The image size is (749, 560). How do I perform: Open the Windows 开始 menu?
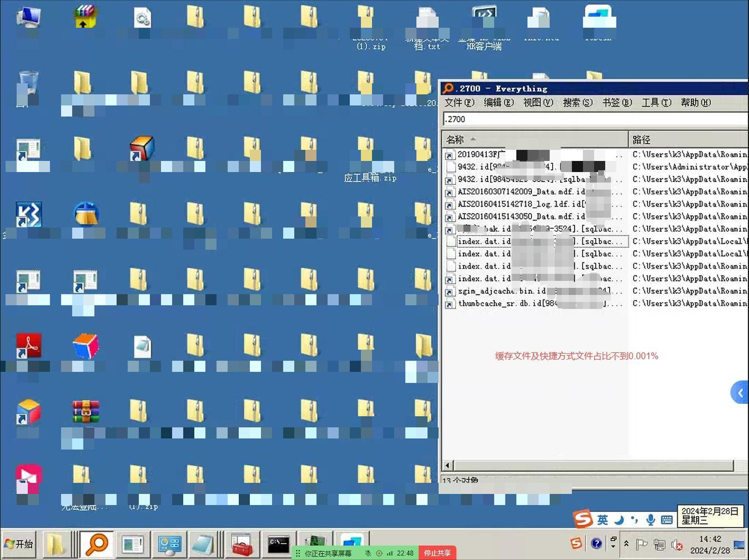(19, 544)
